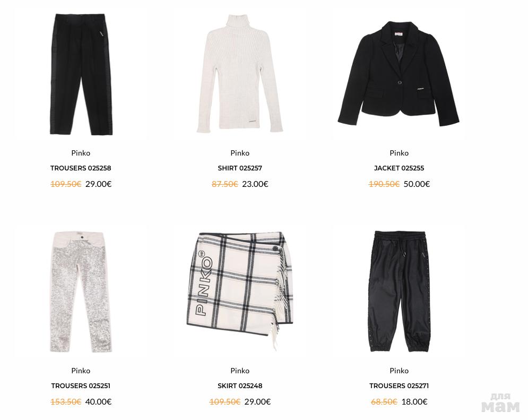
Task: Click the для мам watermark logo
Action: click(500, 403)
